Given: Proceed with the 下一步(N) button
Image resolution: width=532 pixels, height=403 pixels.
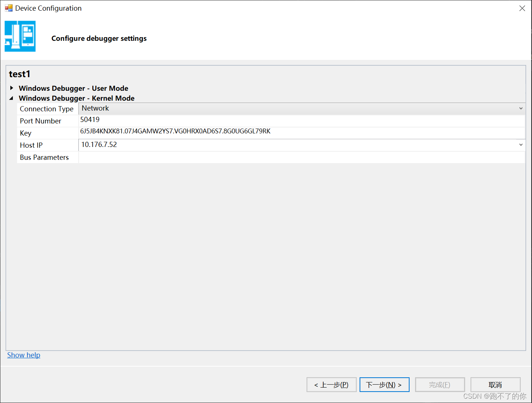Looking at the screenshot, I should [x=385, y=385].
